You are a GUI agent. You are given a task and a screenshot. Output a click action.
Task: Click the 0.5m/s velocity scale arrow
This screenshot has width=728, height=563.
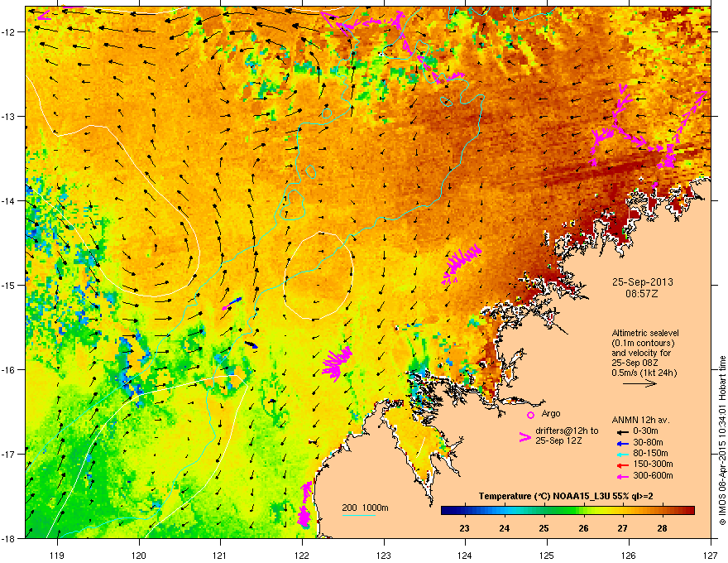click(639, 383)
